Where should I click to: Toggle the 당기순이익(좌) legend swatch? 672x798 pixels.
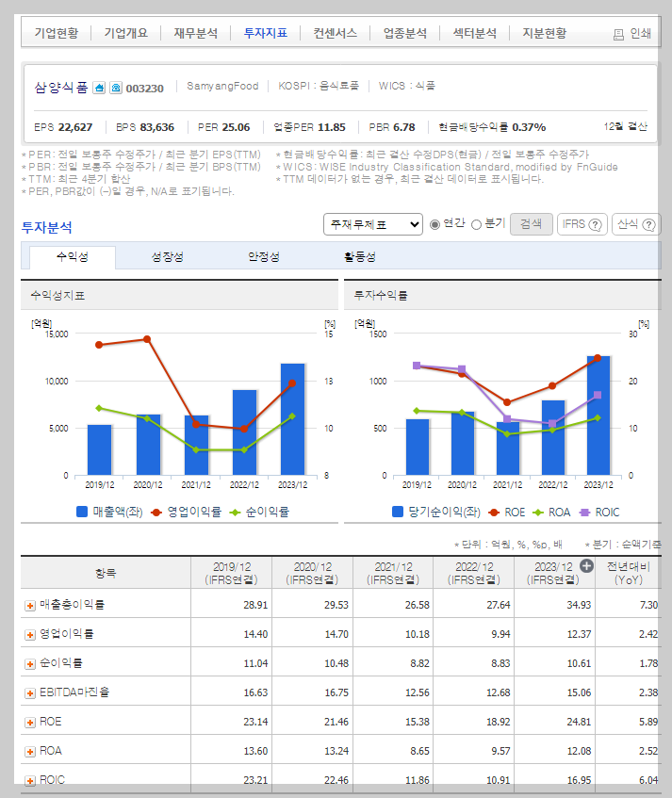(398, 512)
